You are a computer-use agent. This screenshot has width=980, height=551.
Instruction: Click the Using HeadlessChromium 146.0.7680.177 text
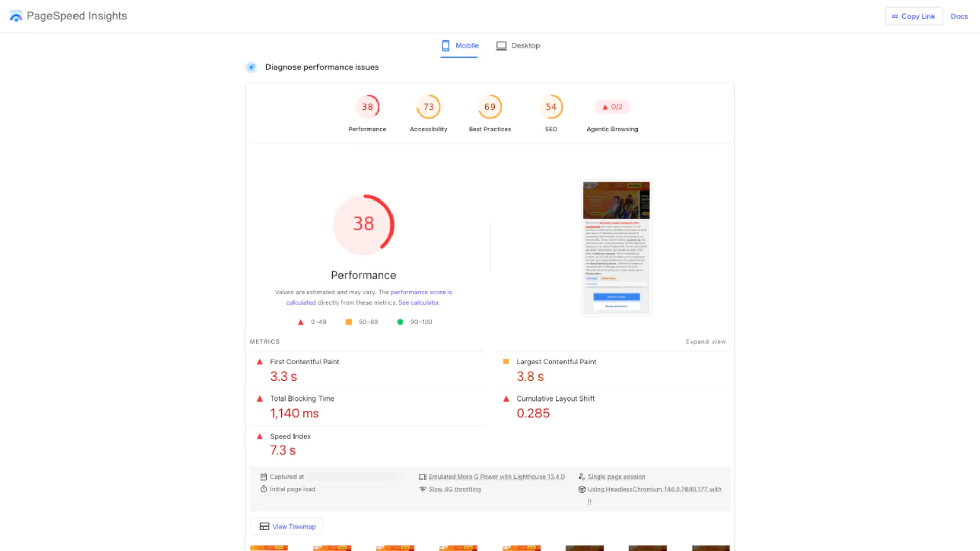click(654, 489)
